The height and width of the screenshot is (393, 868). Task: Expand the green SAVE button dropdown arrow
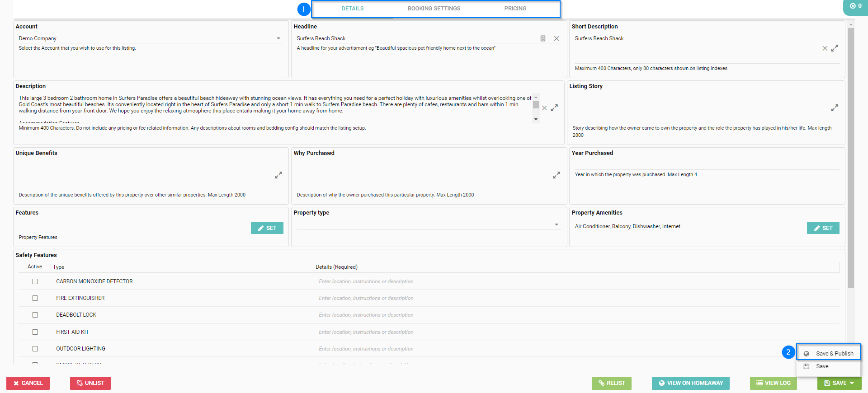click(x=852, y=383)
